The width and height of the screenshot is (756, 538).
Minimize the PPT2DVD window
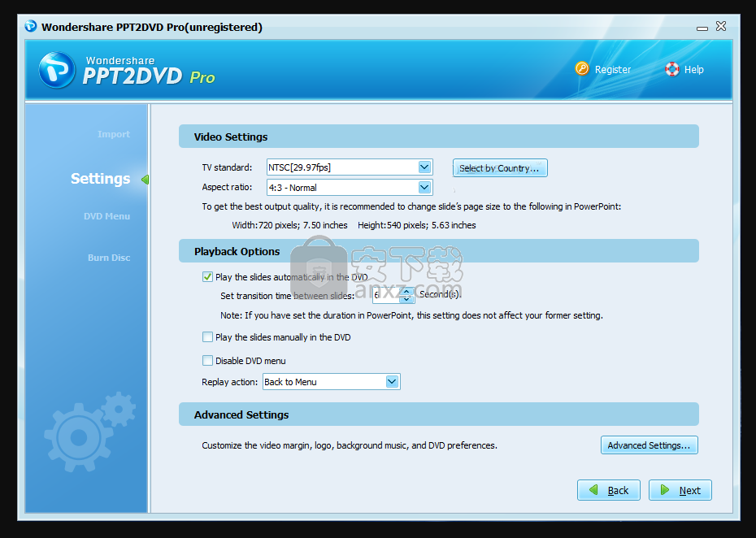702,28
